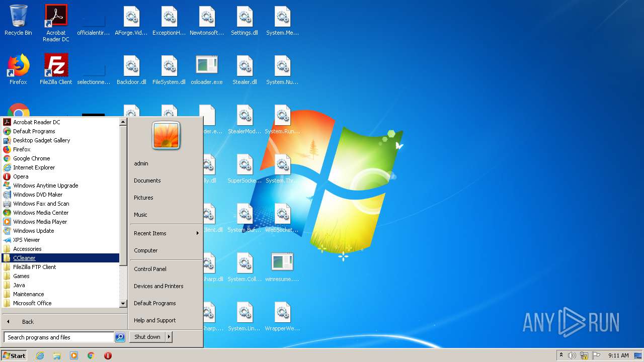Select the System.Run... dll file icon
644x362 pixels.
click(282, 119)
